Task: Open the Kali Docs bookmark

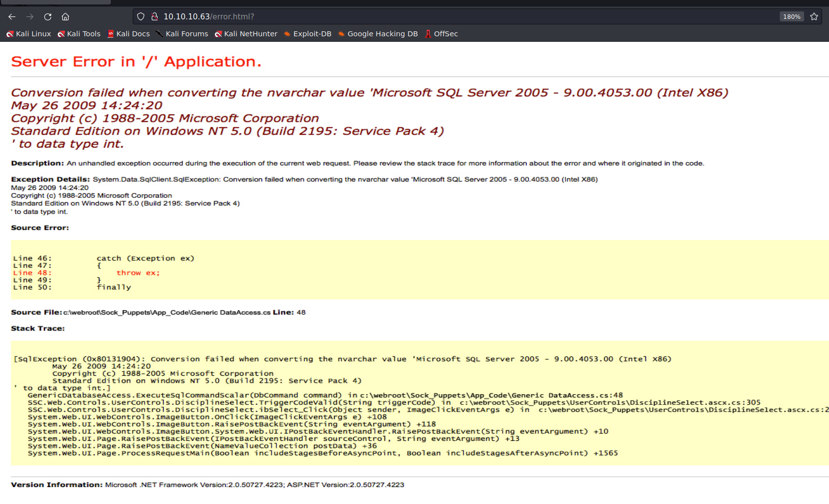Action: click(x=128, y=34)
